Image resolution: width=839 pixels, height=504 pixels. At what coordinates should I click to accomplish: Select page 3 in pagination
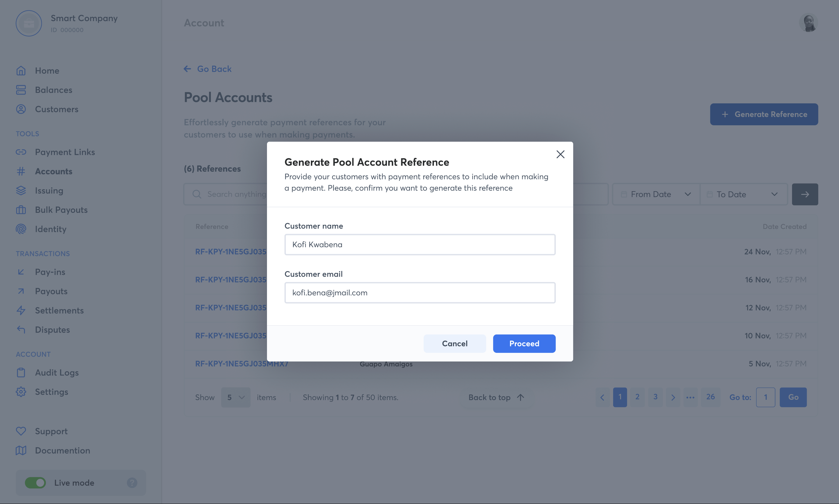pyautogui.click(x=655, y=397)
